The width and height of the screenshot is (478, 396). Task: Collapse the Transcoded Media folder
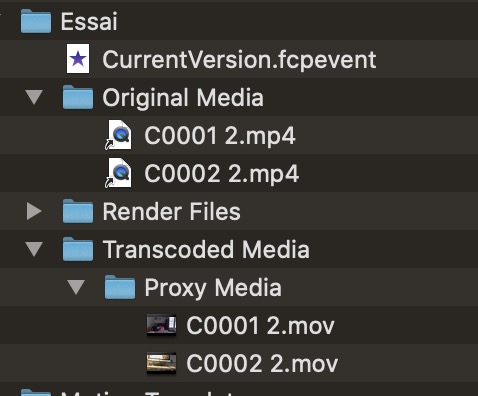pyautogui.click(x=34, y=249)
